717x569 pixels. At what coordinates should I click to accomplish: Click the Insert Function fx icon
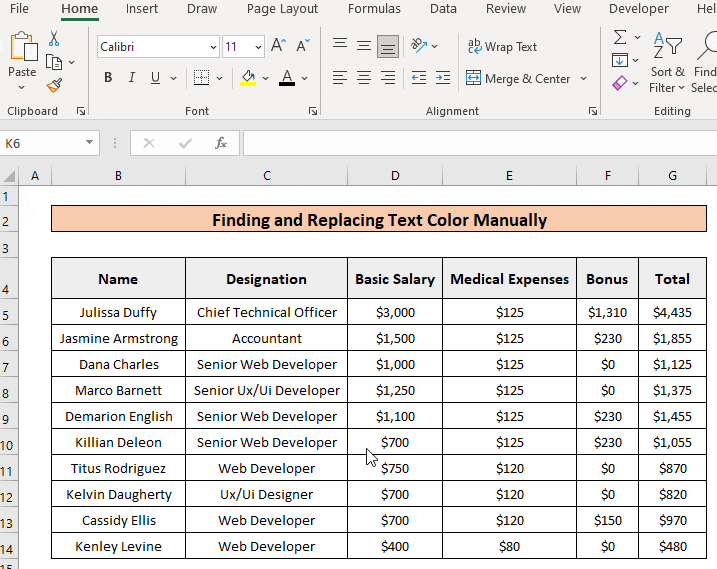(x=221, y=143)
